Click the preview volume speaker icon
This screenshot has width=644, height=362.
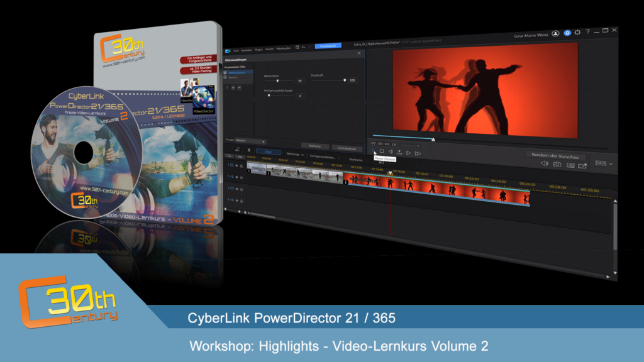pyautogui.click(x=545, y=163)
